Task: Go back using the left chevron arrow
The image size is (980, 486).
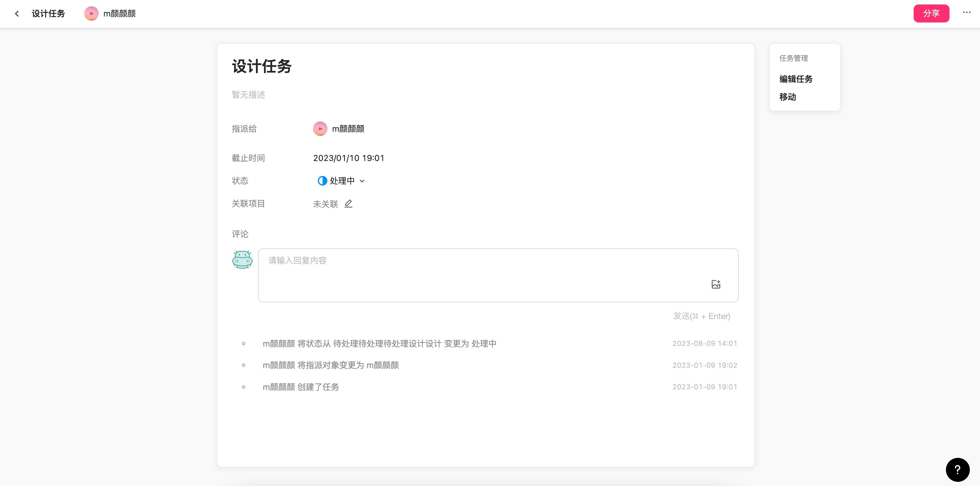Action: pyautogui.click(x=17, y=14)
